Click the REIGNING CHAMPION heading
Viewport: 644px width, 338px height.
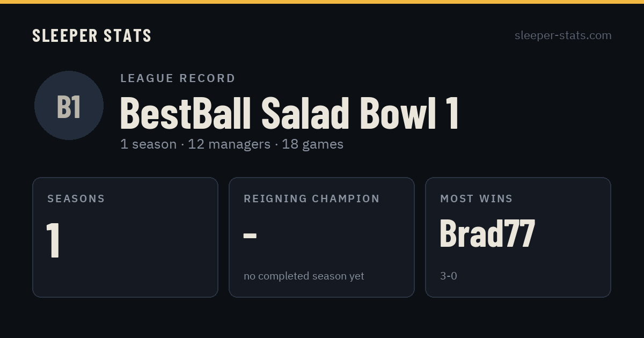[x=312, y=199]
